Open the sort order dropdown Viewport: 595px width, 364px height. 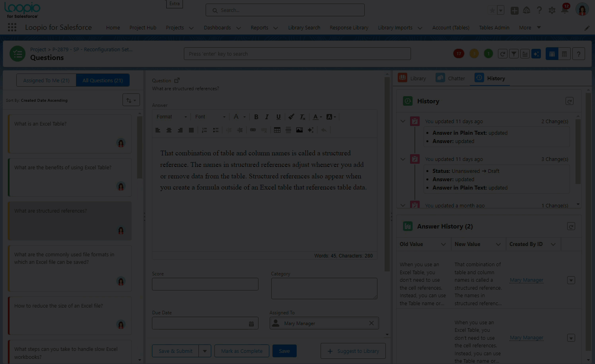(131, 100)
